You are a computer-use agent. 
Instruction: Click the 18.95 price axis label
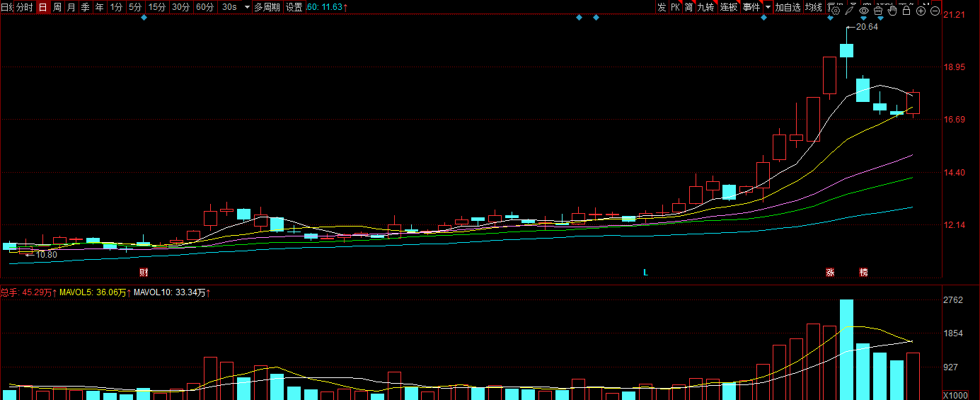point(956,67)
